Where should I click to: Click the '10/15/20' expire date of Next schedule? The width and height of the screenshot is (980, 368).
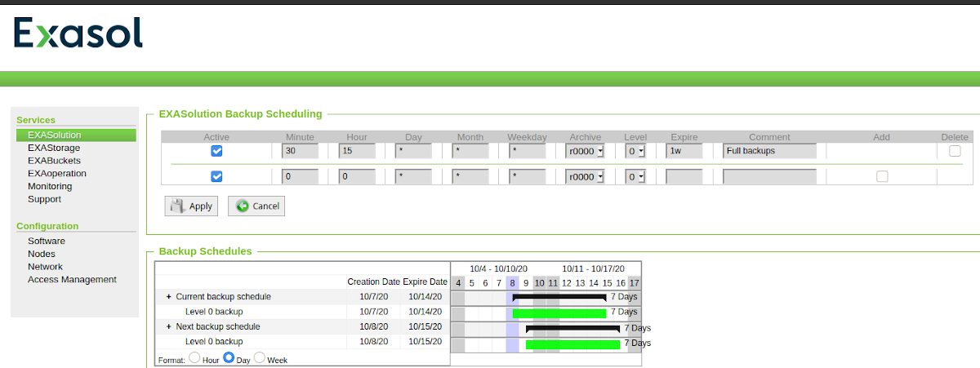425,326
